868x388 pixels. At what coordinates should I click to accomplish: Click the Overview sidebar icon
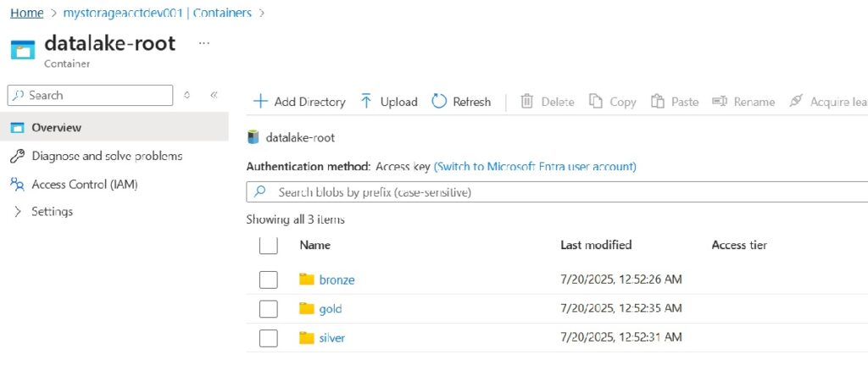(x=18, y=127)
